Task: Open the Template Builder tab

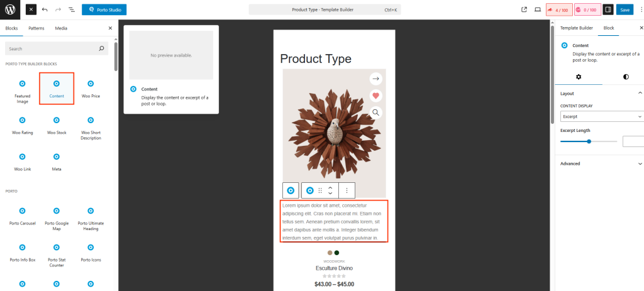Action: [577, 28]
